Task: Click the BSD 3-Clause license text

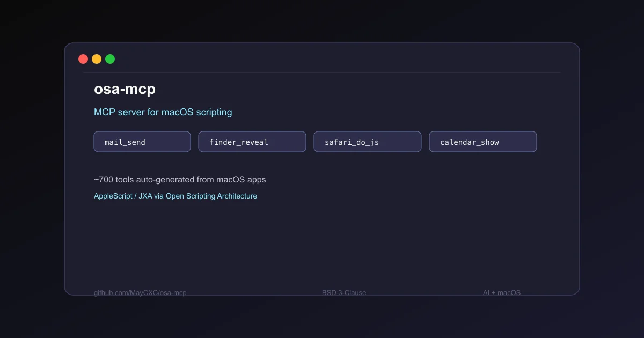Action: (344, 292)
